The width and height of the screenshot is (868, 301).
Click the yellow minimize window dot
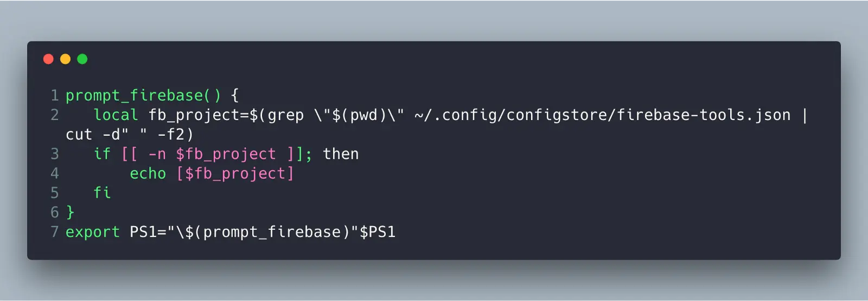[65, 59]
